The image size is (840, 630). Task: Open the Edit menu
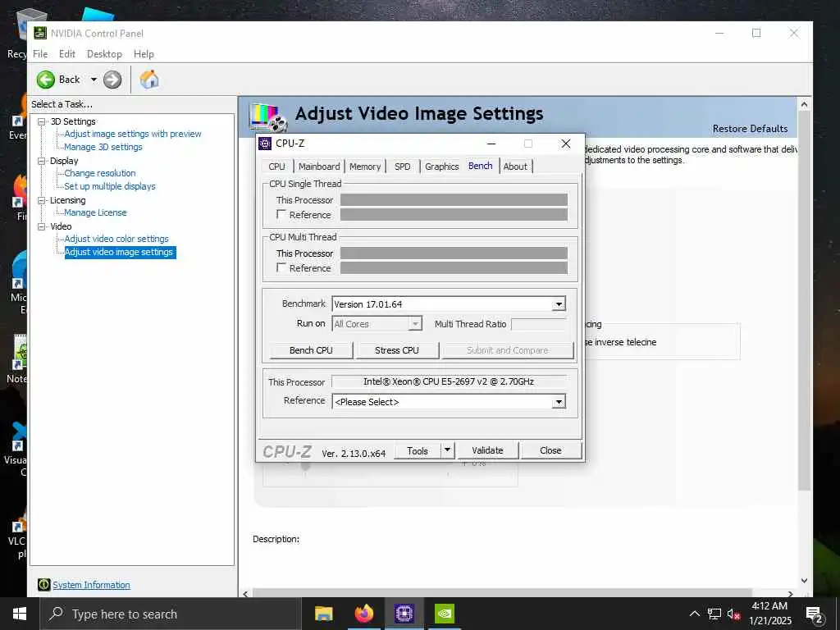coord(67,54)
